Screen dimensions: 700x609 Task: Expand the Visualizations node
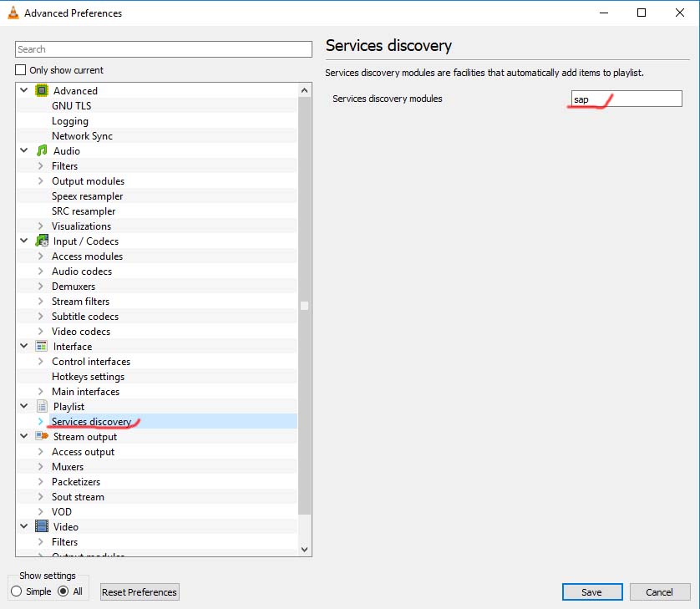pos(41,226)
